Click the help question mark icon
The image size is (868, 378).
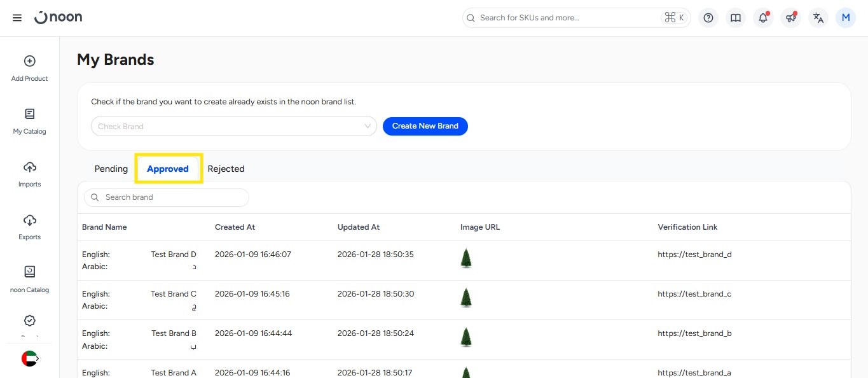click(x=708, y=18)
